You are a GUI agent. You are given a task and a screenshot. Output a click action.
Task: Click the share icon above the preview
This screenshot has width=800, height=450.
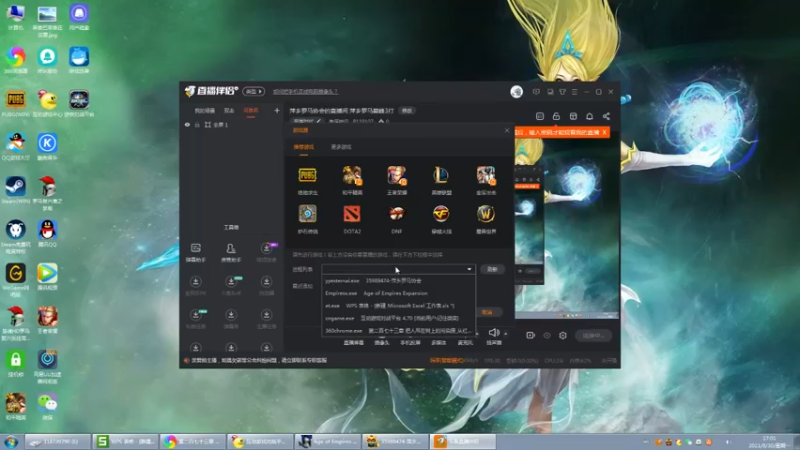click(x=606, y=116)
